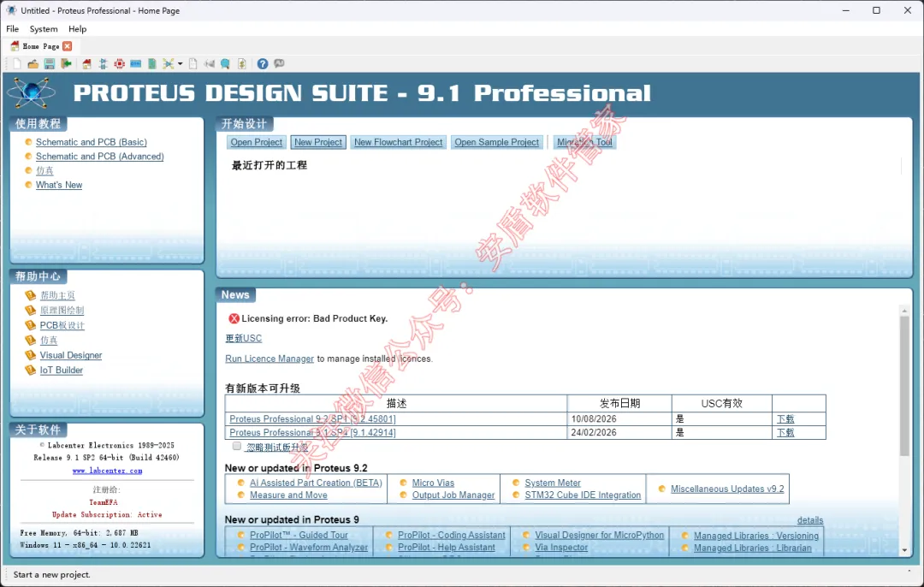Click the 更新USC link
924x587 pixels.
[243, 338]
